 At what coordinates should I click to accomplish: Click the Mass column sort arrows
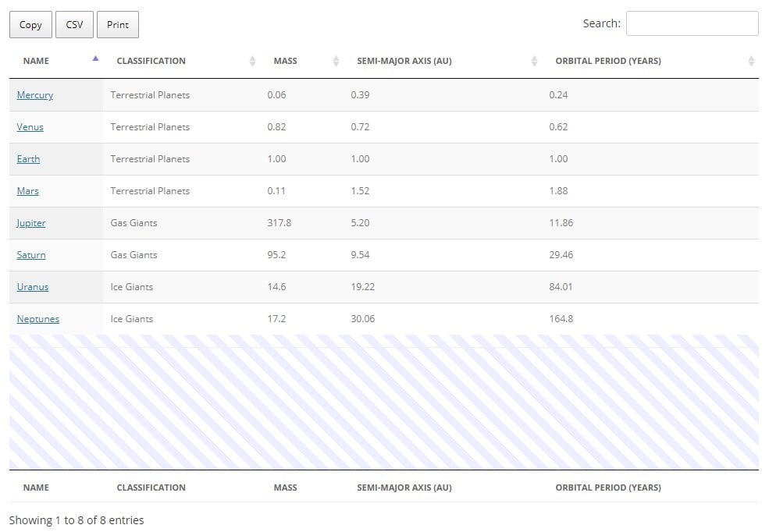click(336, 61)
